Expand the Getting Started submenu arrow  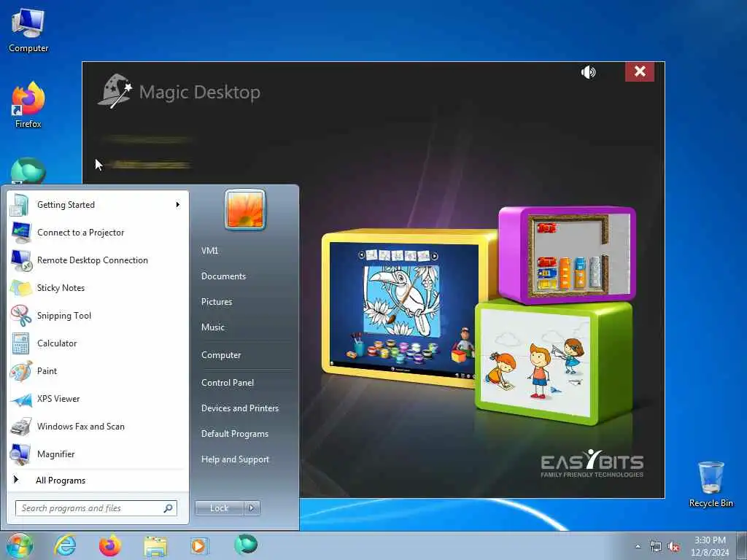pos(178,205)
